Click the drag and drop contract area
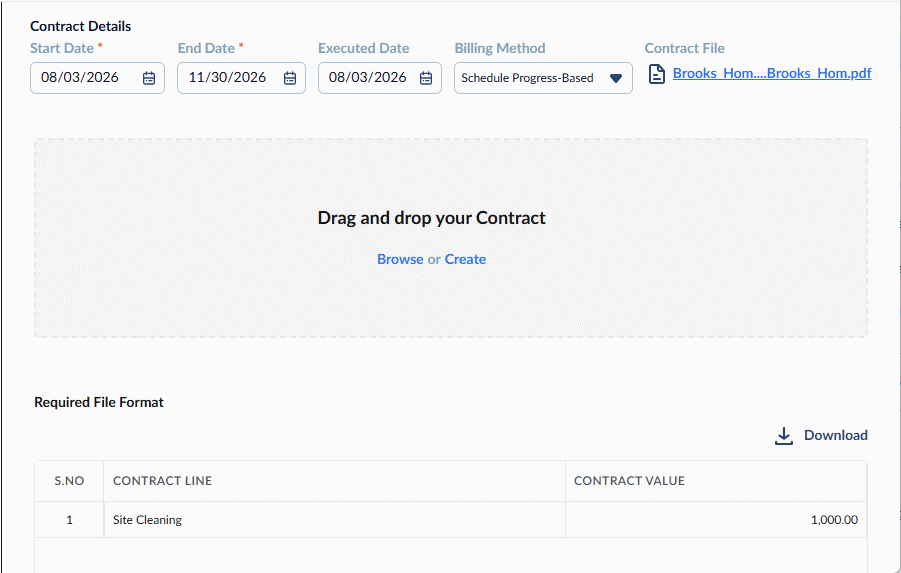The width and height of the screenshot is (901, 573). (451, 238)
